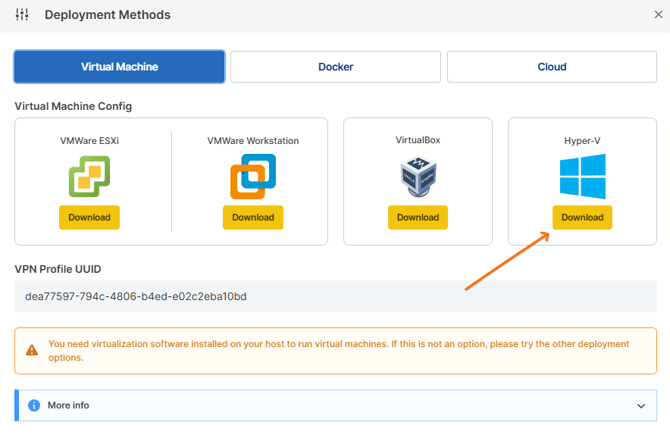This screenshot has height=435, width=670.
Task: Switch to the Cloud tab
Action: pos(552,67)
